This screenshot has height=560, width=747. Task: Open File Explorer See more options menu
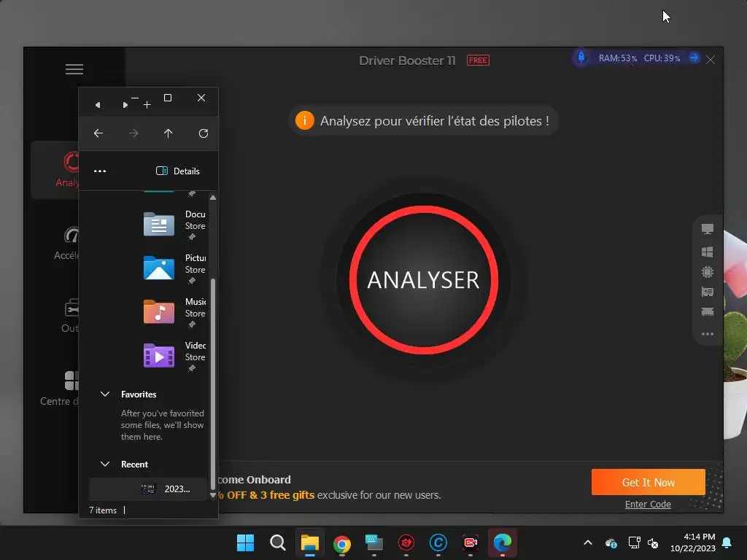[100, 171]
